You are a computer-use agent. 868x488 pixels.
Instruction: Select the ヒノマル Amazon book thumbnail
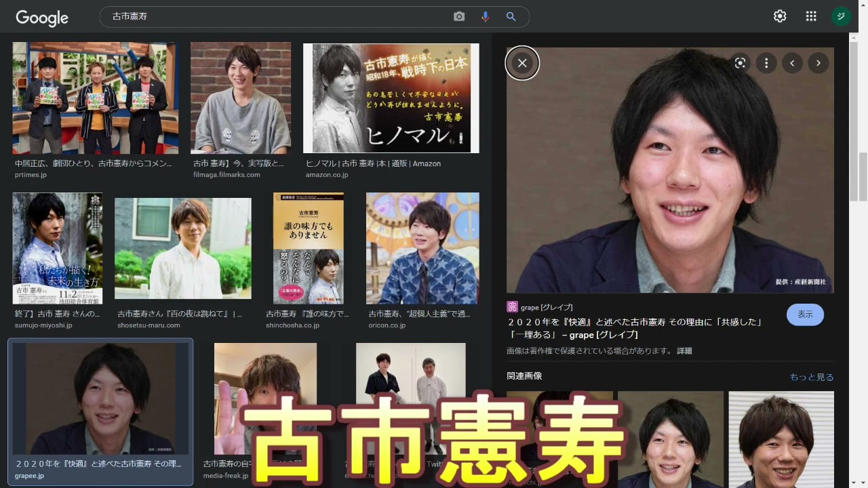click(x=391, y=98)
